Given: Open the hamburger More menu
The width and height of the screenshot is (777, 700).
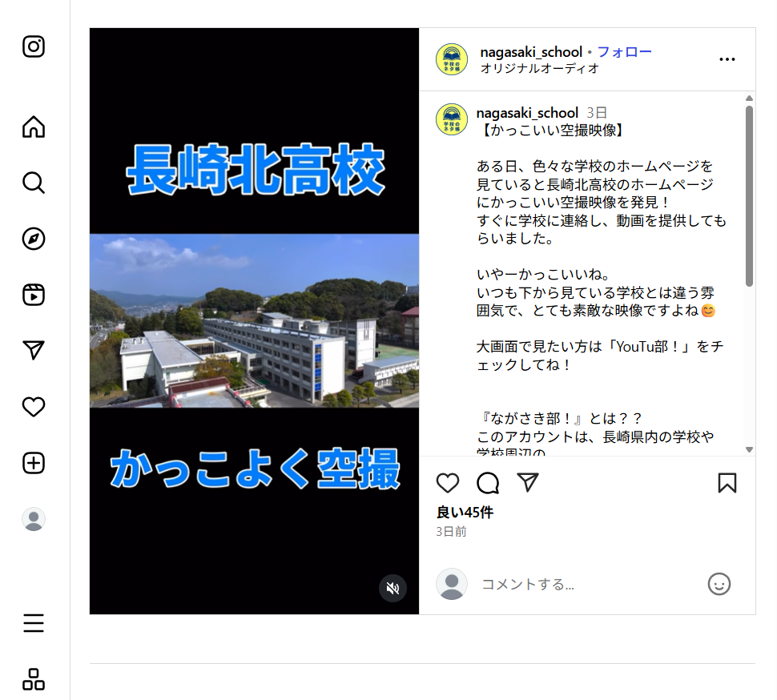Looking at the screenshot, I should point(34,623).
